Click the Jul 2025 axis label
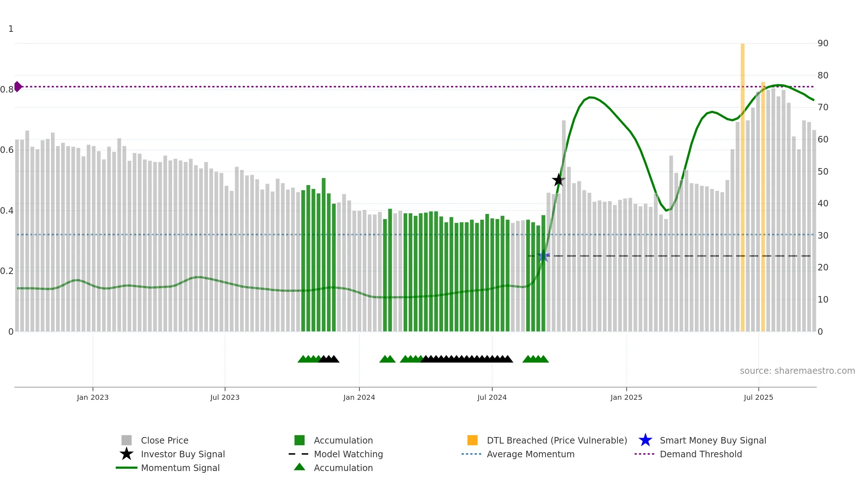The height and width of the screenshot is (488, 868). click(758, 398)
